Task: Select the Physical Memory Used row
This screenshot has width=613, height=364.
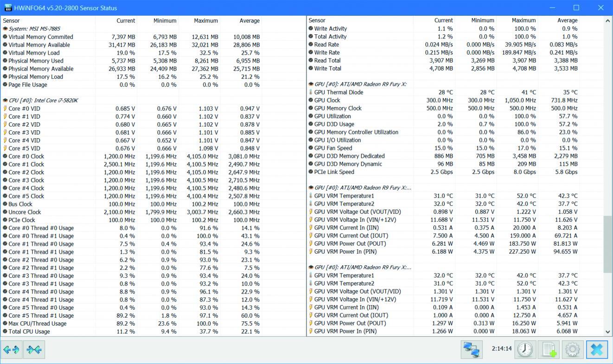Action: point(131,61)
